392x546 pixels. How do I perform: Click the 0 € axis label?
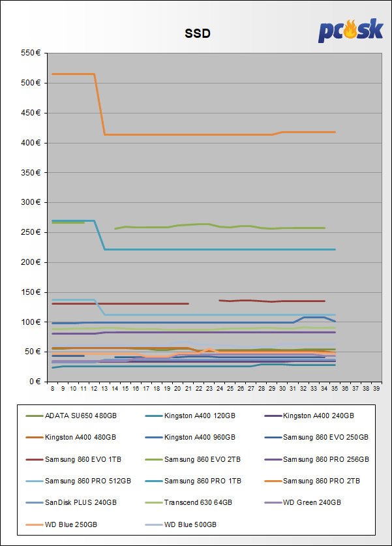[x=35, y=382]
